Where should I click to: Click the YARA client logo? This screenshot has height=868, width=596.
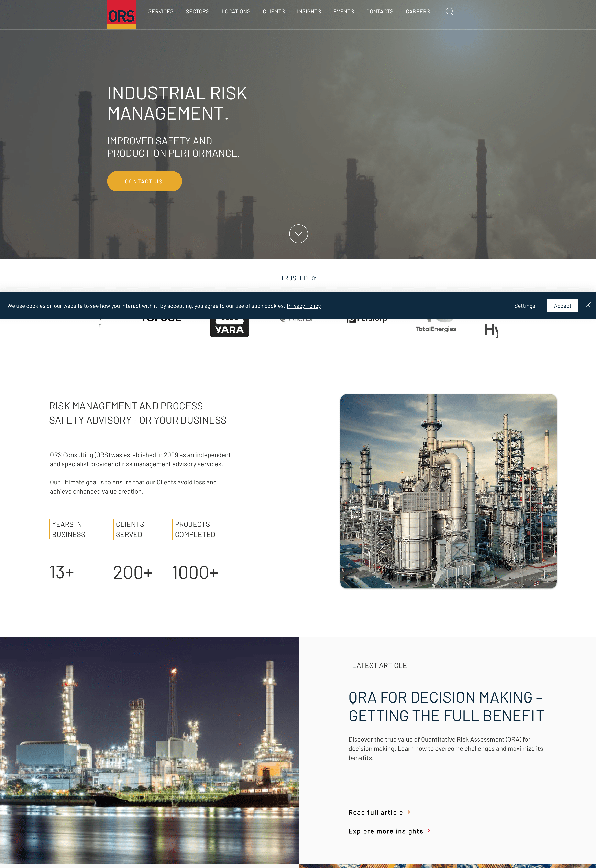click(x=229, y=328)
